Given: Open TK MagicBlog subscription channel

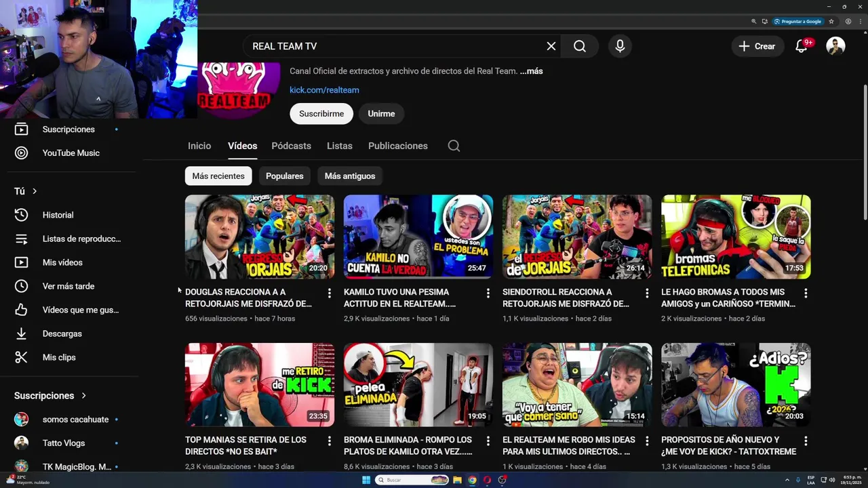Looking at the screenshot, I should (x=68, y=466).
